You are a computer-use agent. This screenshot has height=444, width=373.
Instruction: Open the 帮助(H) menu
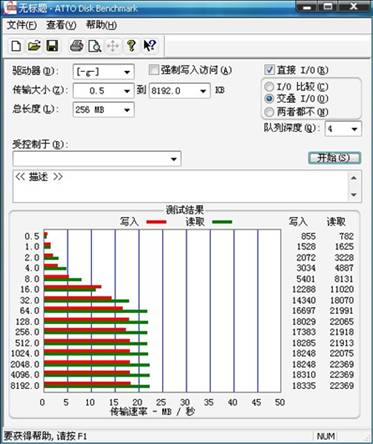(x=101, y=25)
